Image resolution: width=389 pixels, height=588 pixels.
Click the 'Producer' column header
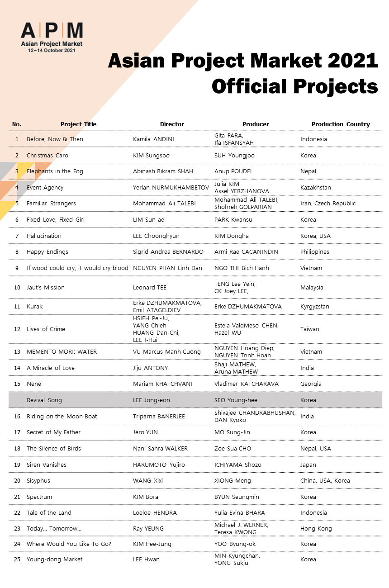pos(256,124)
